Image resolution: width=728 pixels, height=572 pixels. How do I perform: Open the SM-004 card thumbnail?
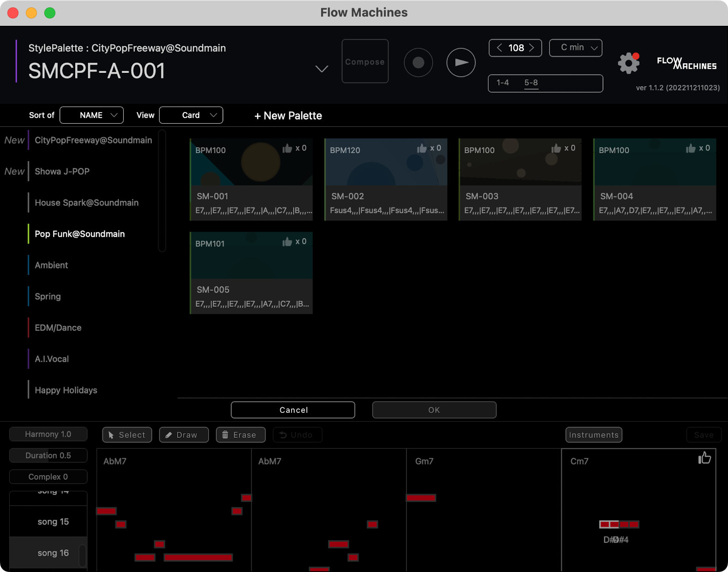pos(655,162)
